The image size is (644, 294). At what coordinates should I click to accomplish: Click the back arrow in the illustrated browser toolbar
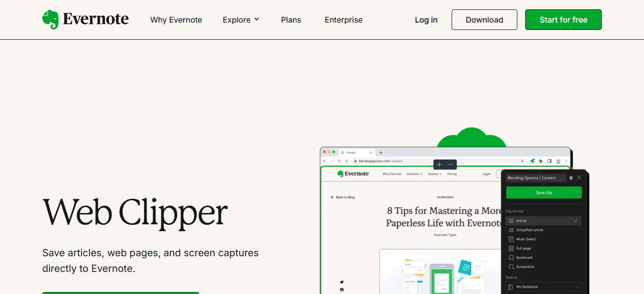(x=325, y=161)
